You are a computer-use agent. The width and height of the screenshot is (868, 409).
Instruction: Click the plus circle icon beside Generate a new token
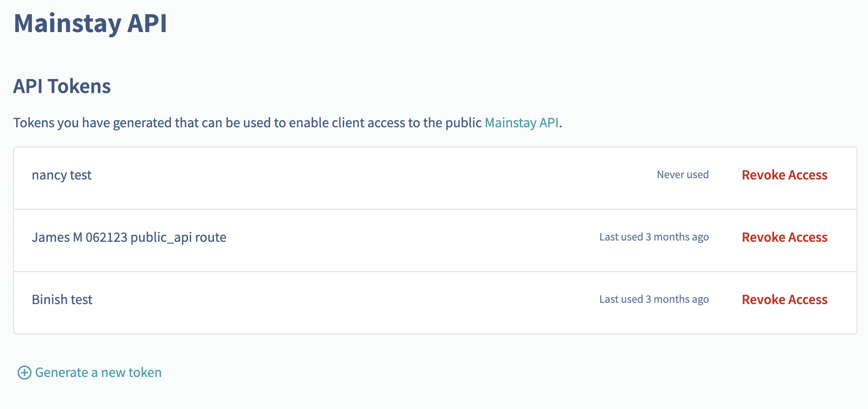24,373
